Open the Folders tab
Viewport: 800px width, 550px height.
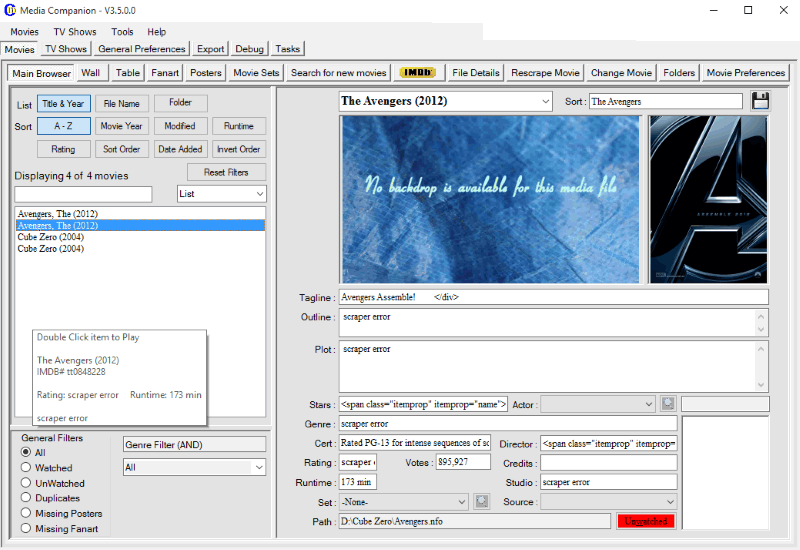(x=679, y=73)
